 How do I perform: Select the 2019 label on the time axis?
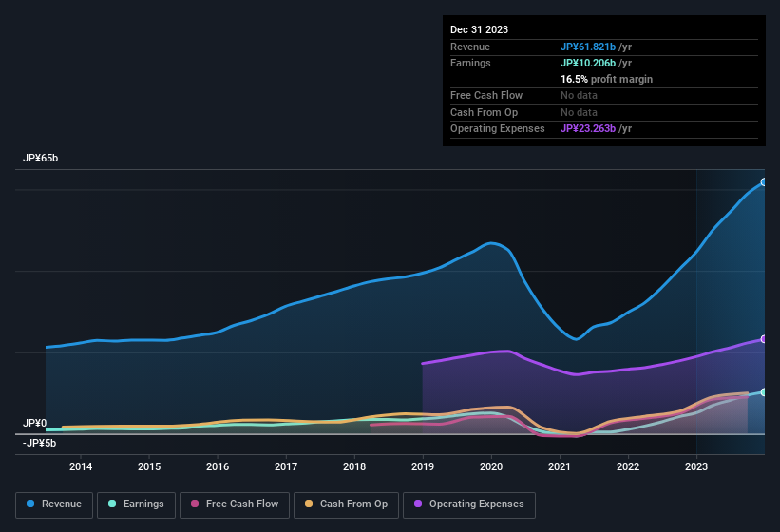423,466
